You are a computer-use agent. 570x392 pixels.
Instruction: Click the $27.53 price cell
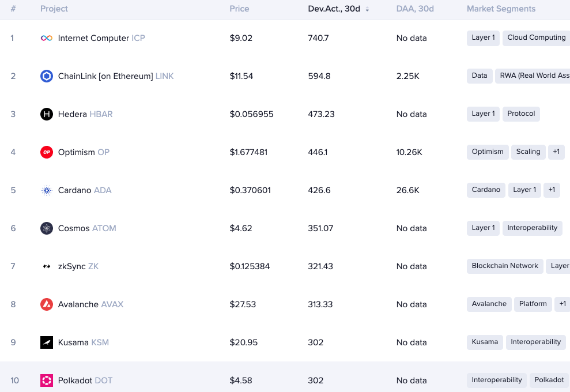tap(243, 304)
